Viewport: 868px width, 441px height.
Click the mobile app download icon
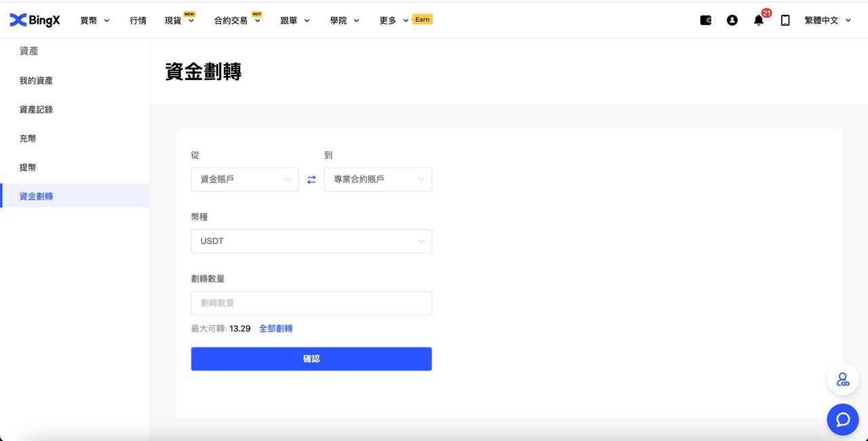[x=785, y=20]
